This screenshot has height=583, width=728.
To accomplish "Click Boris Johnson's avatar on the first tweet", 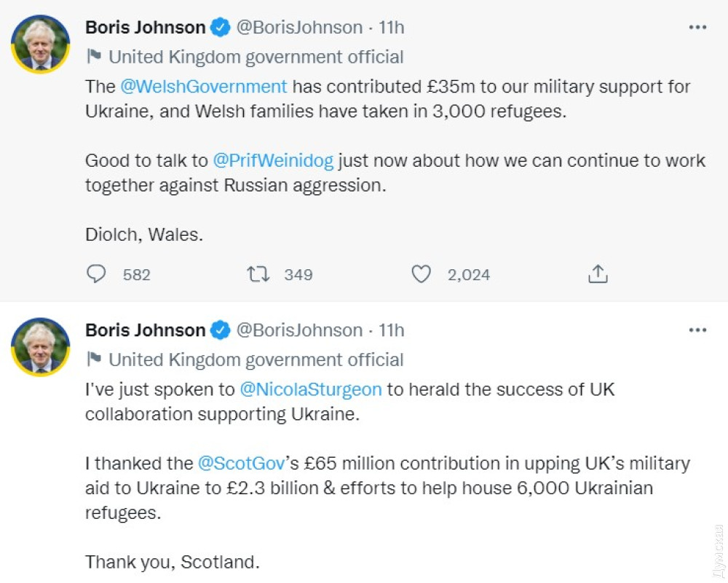I will tap(41, 44).
